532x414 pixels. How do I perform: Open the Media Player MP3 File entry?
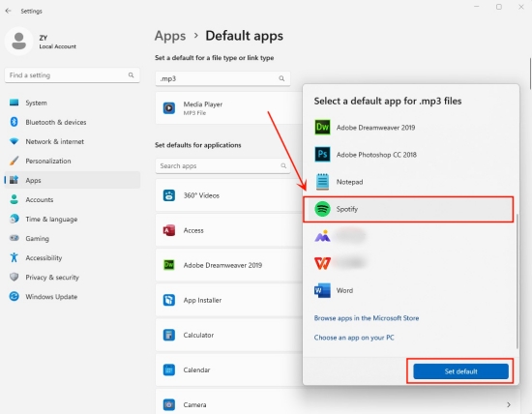pos(229,108)
